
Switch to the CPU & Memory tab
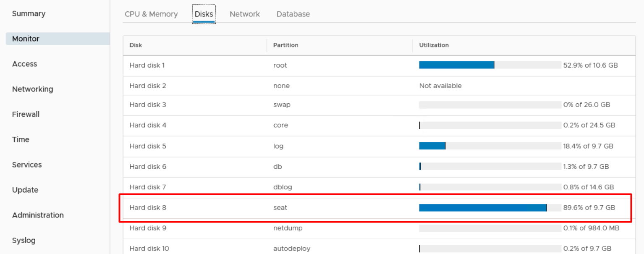(x=151, y=14)
